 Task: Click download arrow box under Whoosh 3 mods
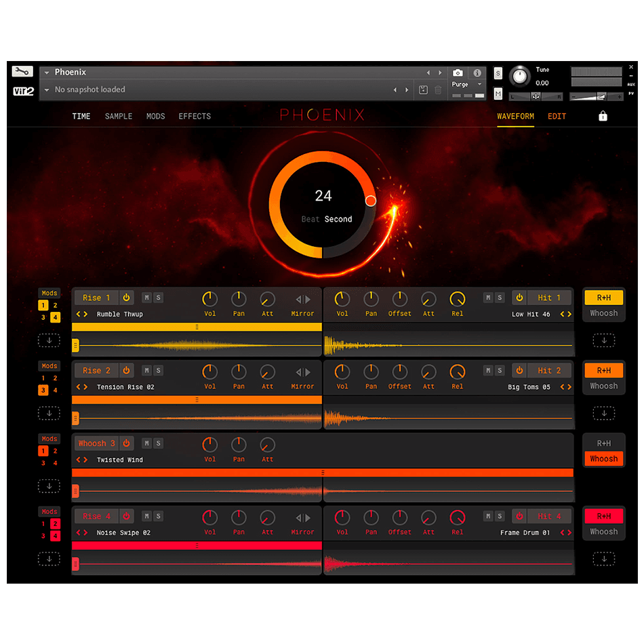tap(49, 486)
